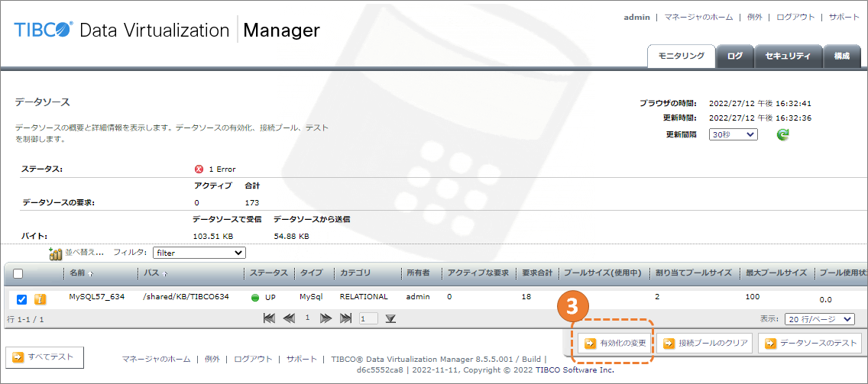Click the 有効化の変更 button

pyautogui.click(x=615, y=343)
